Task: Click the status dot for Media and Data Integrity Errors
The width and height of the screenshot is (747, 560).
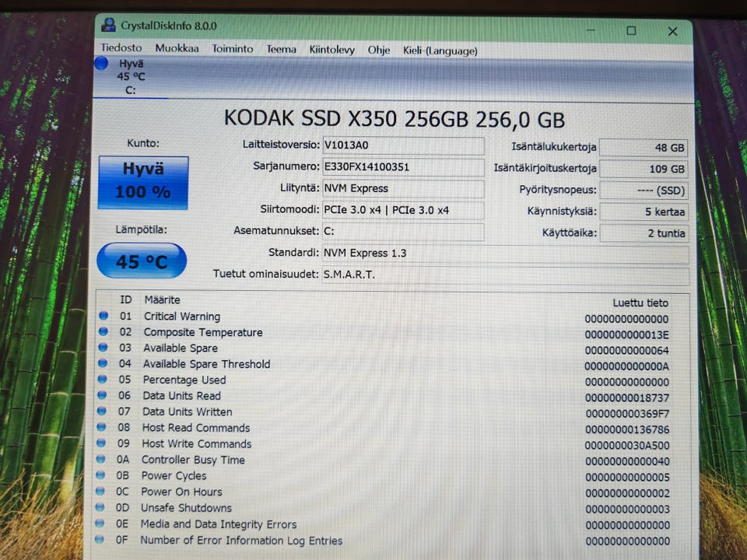Action: point(99,523)
